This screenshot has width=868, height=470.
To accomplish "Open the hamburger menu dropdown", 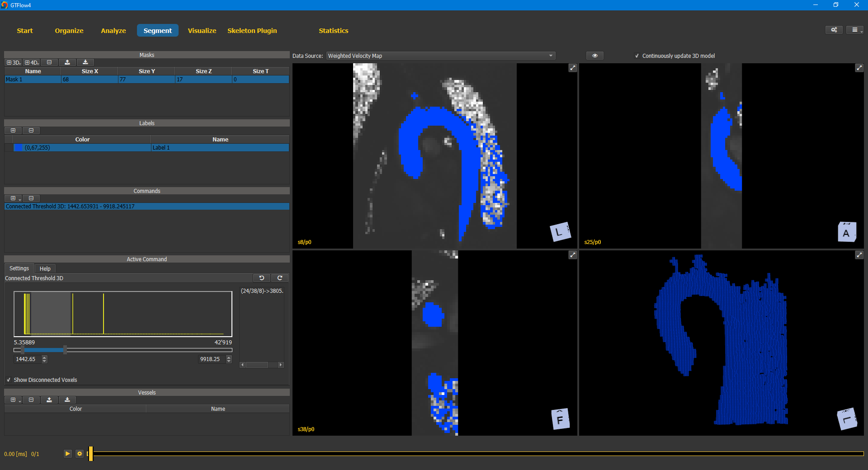I will [855, 30].
